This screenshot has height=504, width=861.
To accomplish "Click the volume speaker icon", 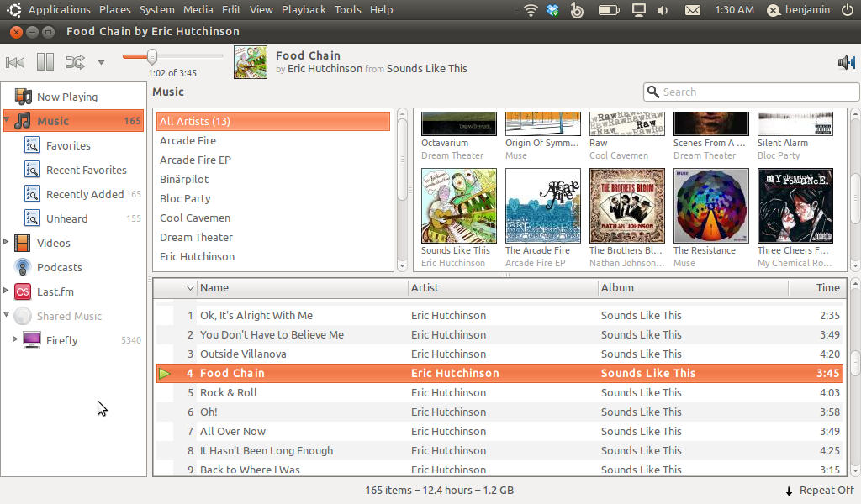I will [846, 63].
